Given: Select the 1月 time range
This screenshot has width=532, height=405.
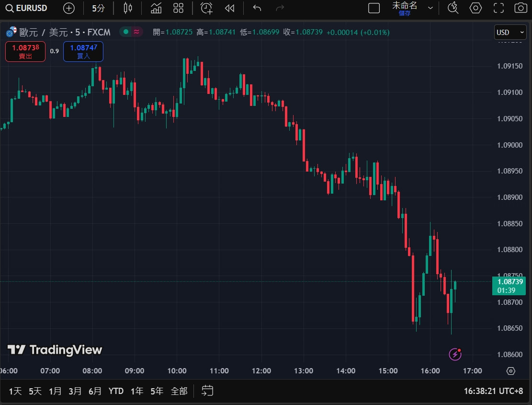Looking at the screenshot, I should click(55, 391).
